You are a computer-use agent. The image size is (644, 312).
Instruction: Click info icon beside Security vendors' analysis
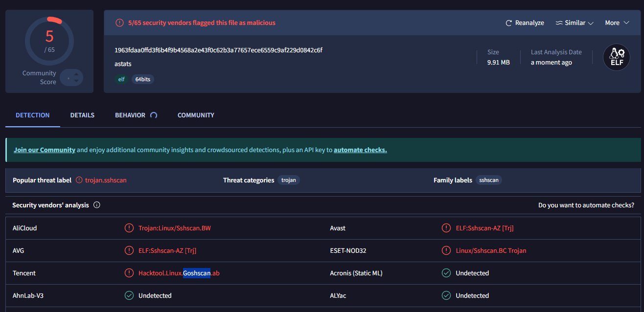pyautogui.click(x=96, y=205)
